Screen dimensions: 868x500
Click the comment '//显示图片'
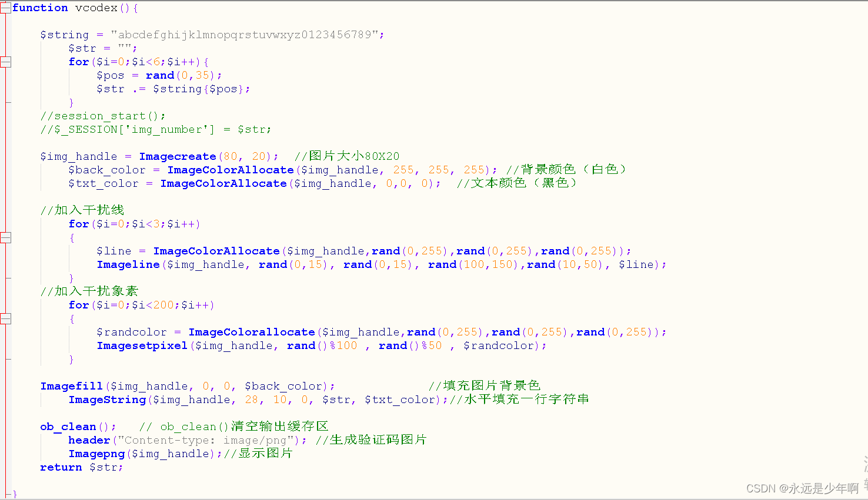[258, 453]
